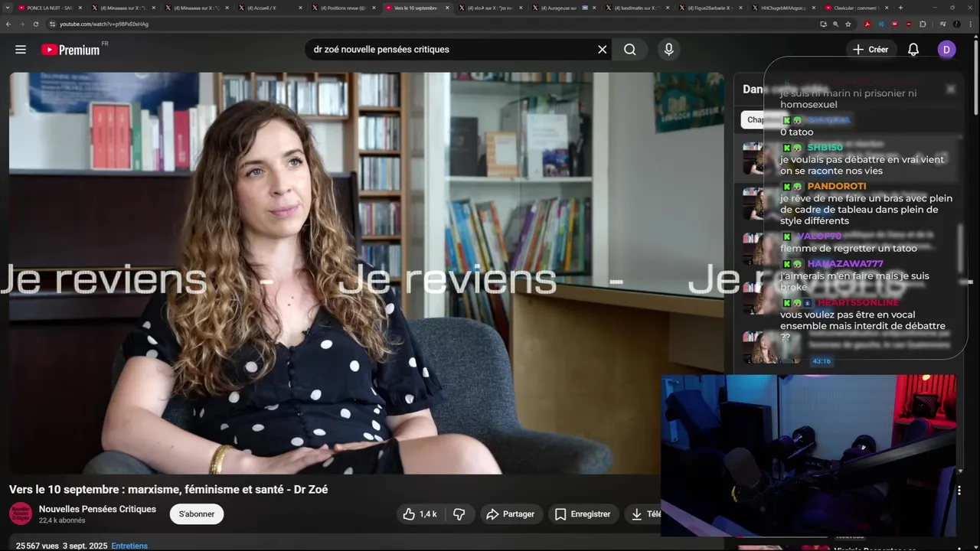Click the page vertical scrollbar

pyautogui.click(x=976, y=77)
